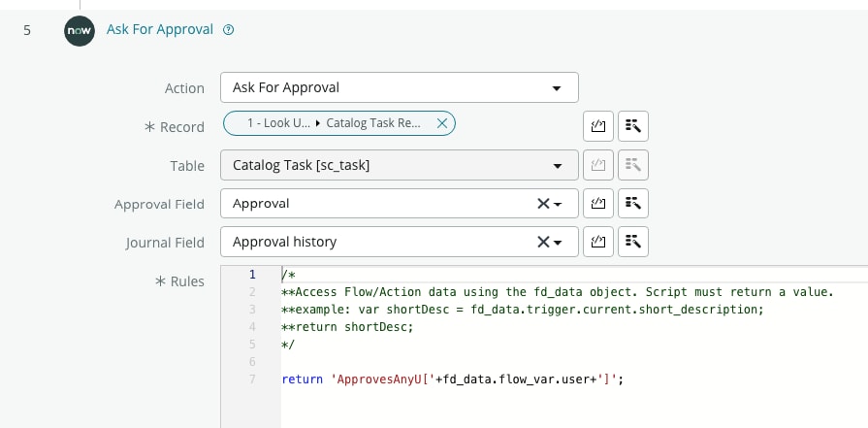Click the Approval Field label

(159, 205)
